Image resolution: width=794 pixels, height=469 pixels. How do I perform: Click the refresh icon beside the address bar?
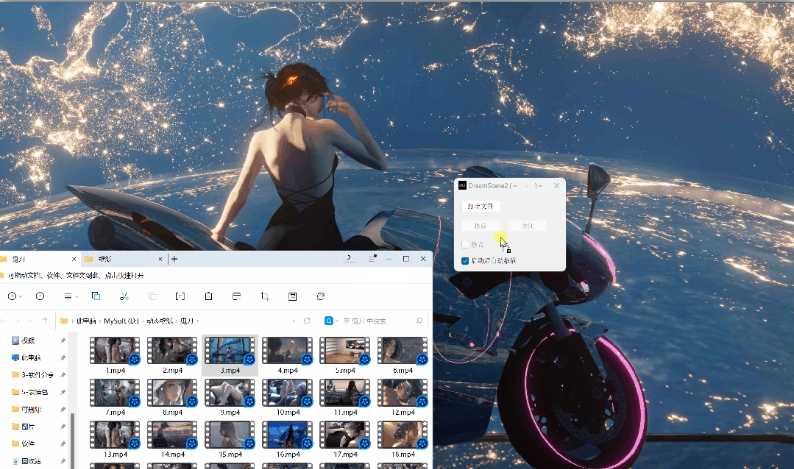[307, 321]
